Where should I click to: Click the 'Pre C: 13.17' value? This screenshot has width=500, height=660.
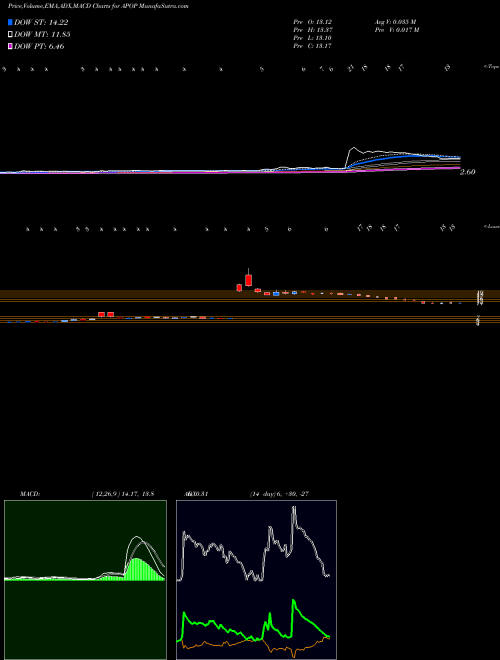pos(314,46)
